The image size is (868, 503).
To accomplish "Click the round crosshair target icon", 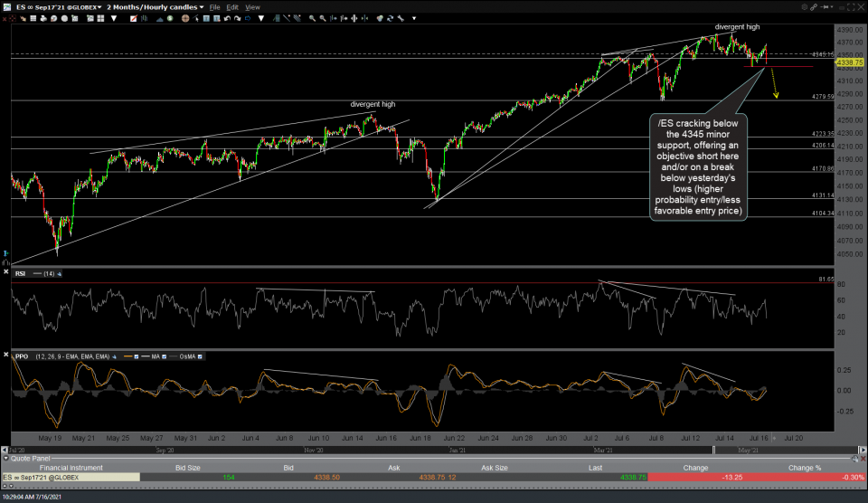I will click(185, 18).
